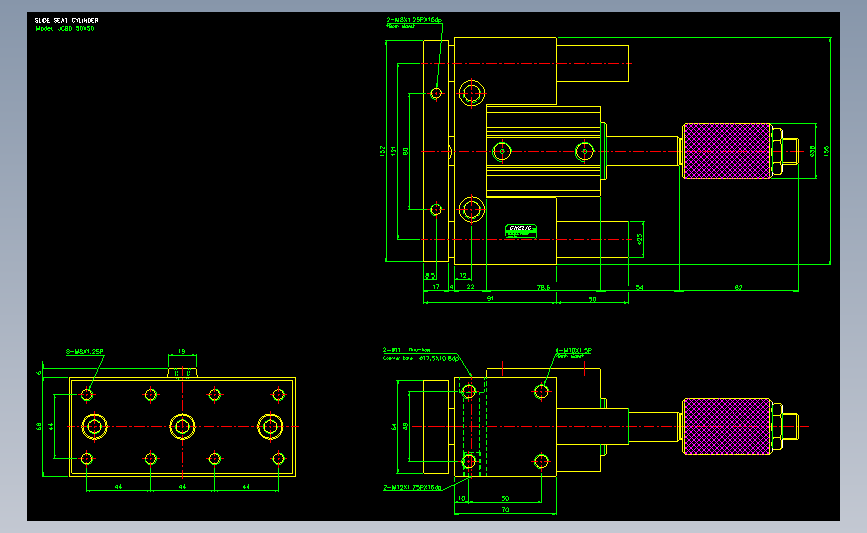Select the center counterbored hole on the plate view

pos(182,426)
